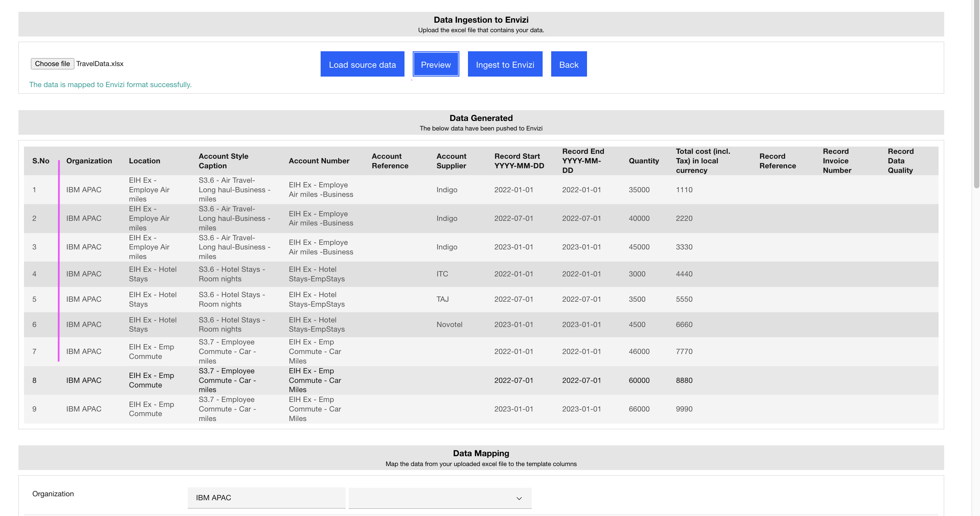Select quantity 60000 in row 8
The width and height of the screenshot is (980, 516).
coord(639,380)
